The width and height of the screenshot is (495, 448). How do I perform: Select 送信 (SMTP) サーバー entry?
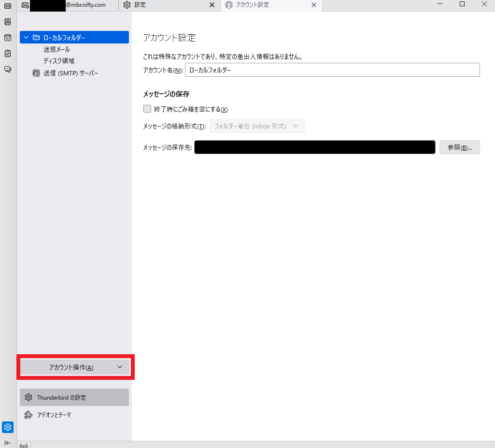pyautogui.click(x=71, y=73)
